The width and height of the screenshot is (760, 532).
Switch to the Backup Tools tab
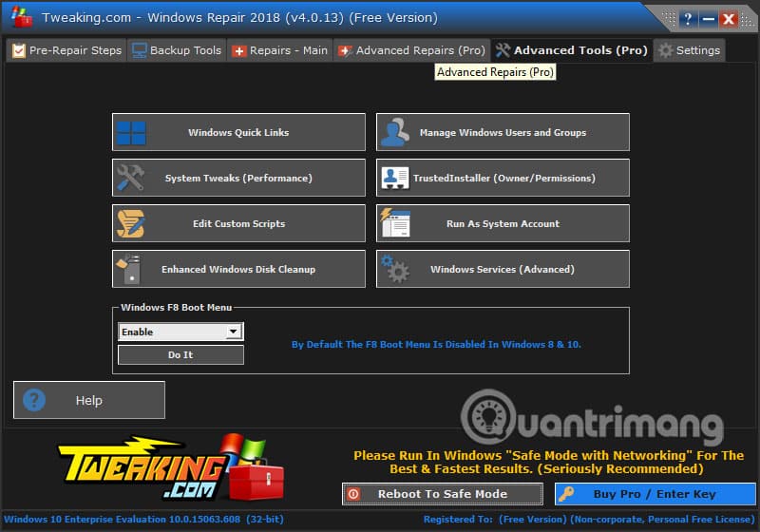click(x=177, y=50)
